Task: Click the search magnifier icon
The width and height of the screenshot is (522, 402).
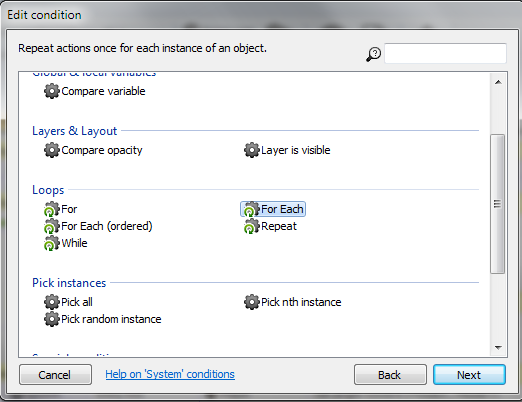Action: [374, 54]
